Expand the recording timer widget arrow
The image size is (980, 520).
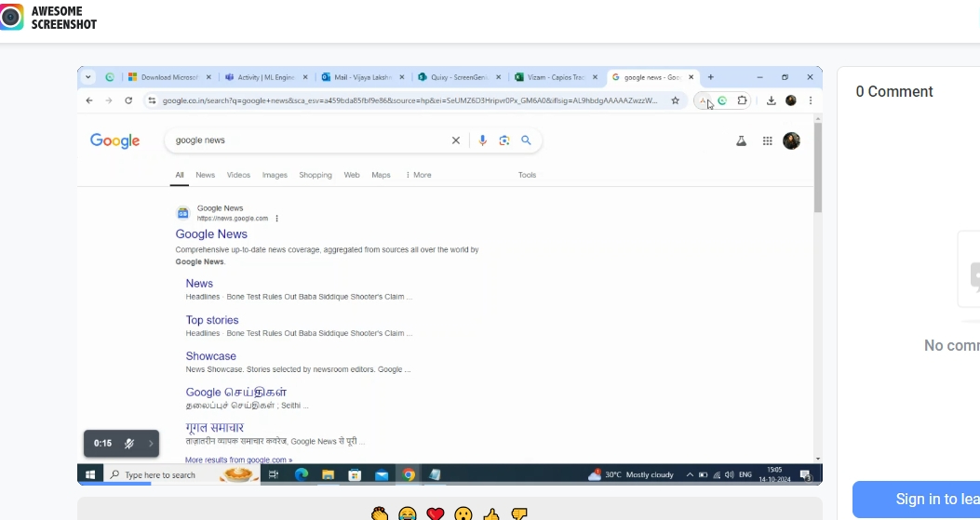coord(151,443)
